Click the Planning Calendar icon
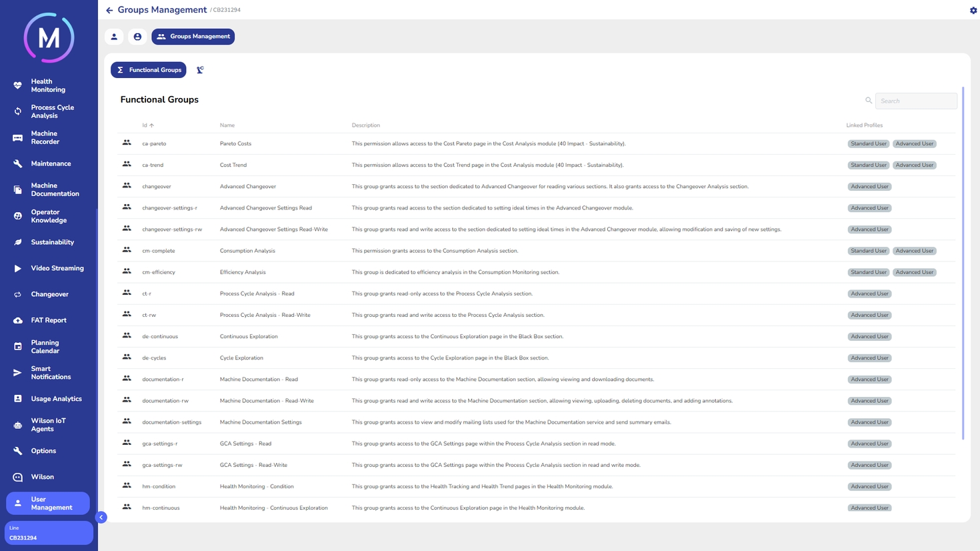 (x=18, y=347)
